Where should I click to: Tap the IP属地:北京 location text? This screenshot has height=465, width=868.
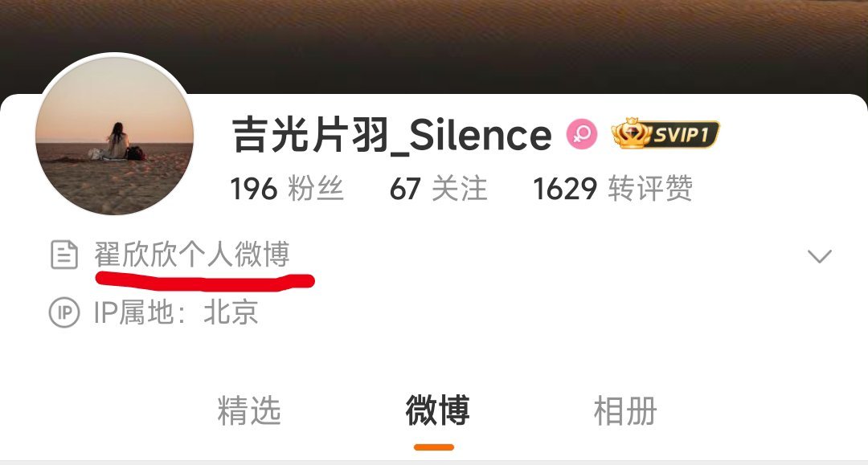[175, 312]
